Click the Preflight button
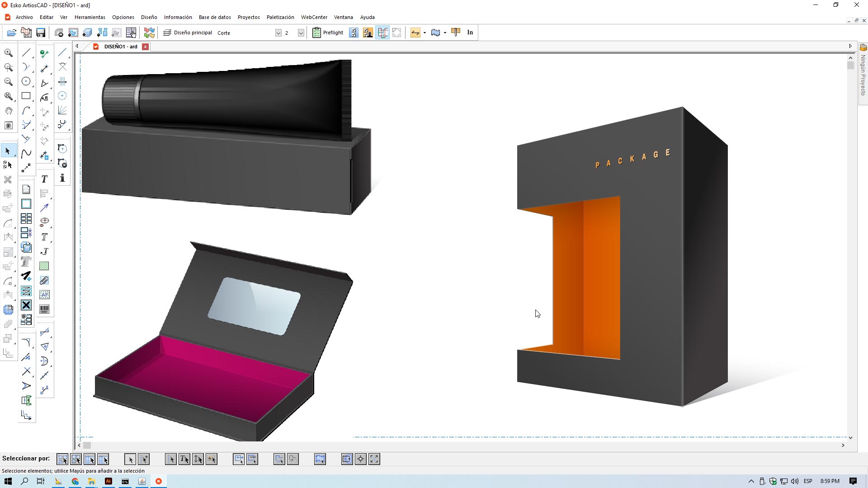This screenshot has height=488, width=868. tap(328, 33)
